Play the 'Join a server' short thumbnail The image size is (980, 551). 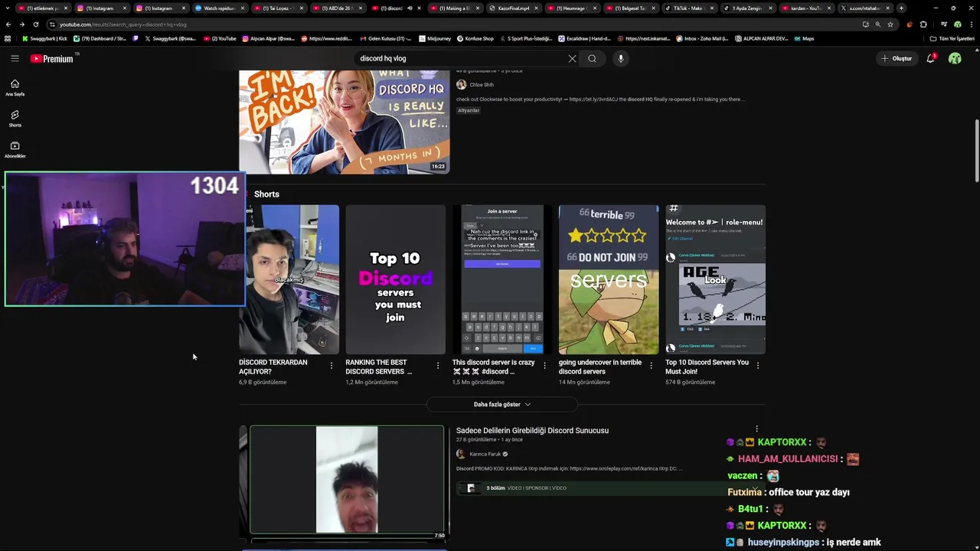point(501,279)
